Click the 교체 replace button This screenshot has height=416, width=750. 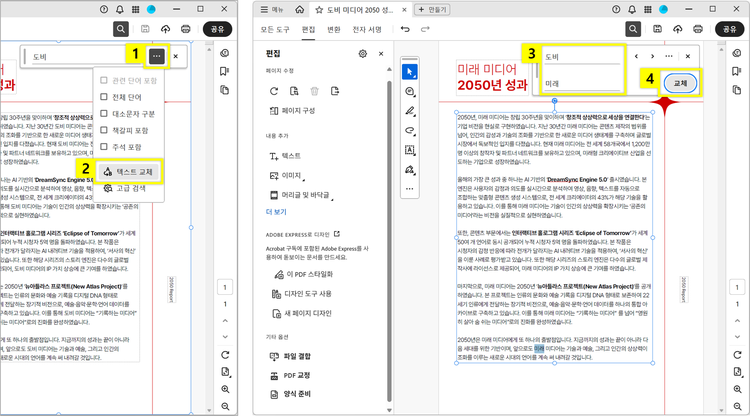[680, 83]
